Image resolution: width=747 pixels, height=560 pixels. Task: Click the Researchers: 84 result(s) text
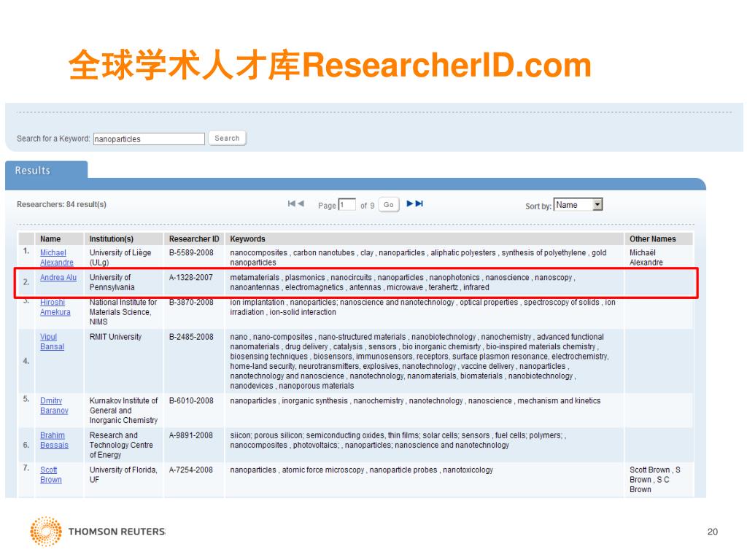pos(61,204)
